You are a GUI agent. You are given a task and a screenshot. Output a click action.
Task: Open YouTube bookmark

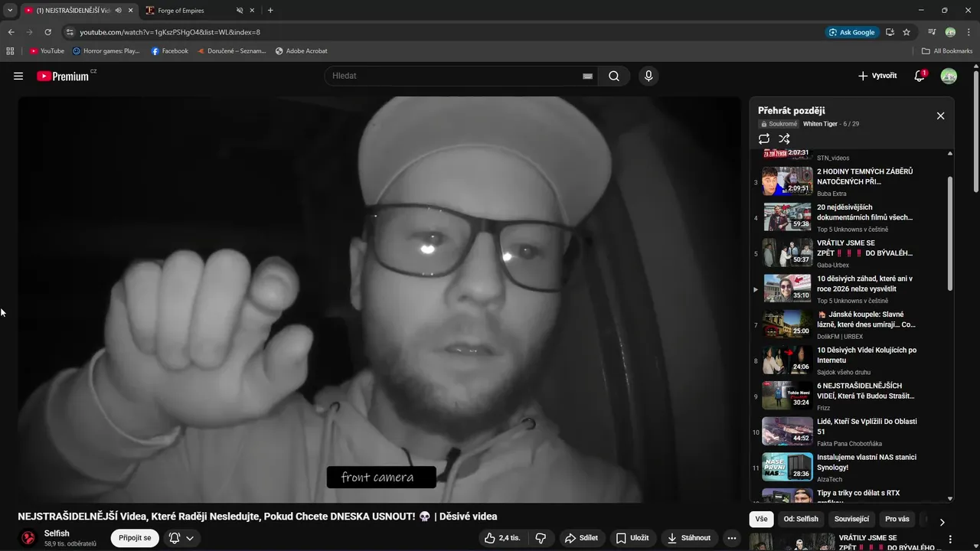pyautogui.click(x=47, y=51)
